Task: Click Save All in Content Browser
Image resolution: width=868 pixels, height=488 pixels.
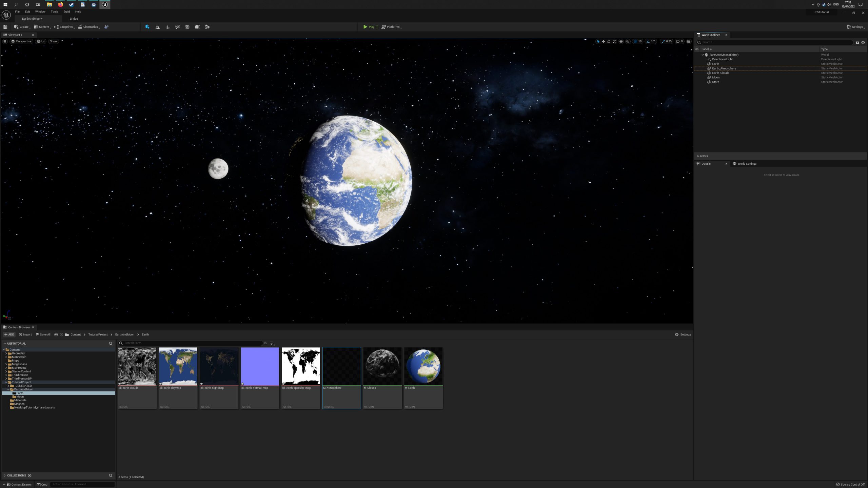Action: pyautogui.click(x=43, y=334)
